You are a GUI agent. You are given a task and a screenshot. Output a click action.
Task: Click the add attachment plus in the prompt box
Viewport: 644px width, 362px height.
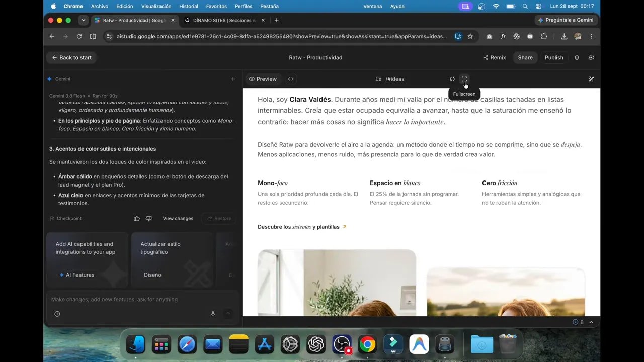tap(57, 314)
